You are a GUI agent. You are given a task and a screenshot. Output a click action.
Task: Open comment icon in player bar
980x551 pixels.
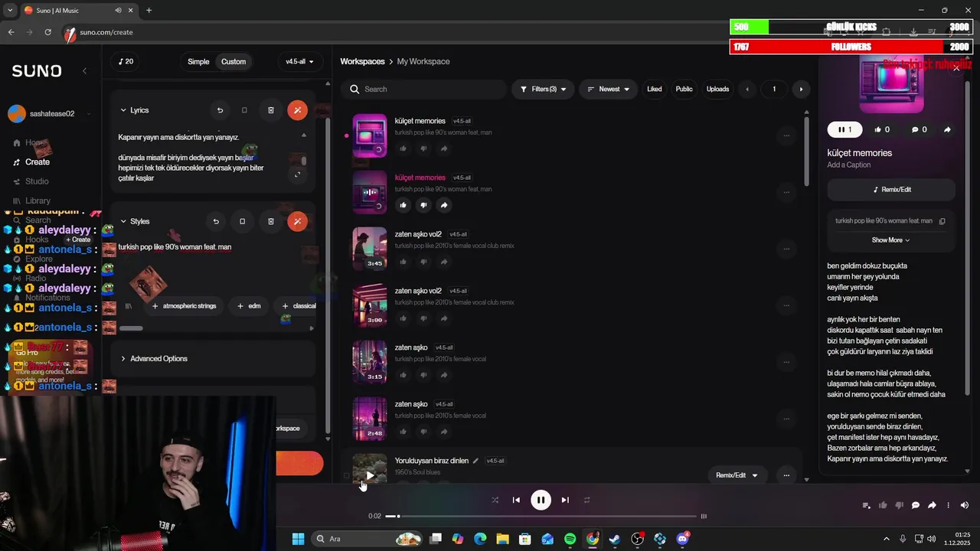[916, 505]
